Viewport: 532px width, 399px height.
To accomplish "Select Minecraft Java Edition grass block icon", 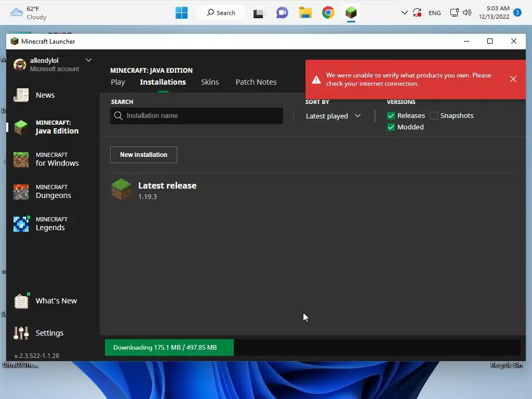I will (x=21, y=127).
